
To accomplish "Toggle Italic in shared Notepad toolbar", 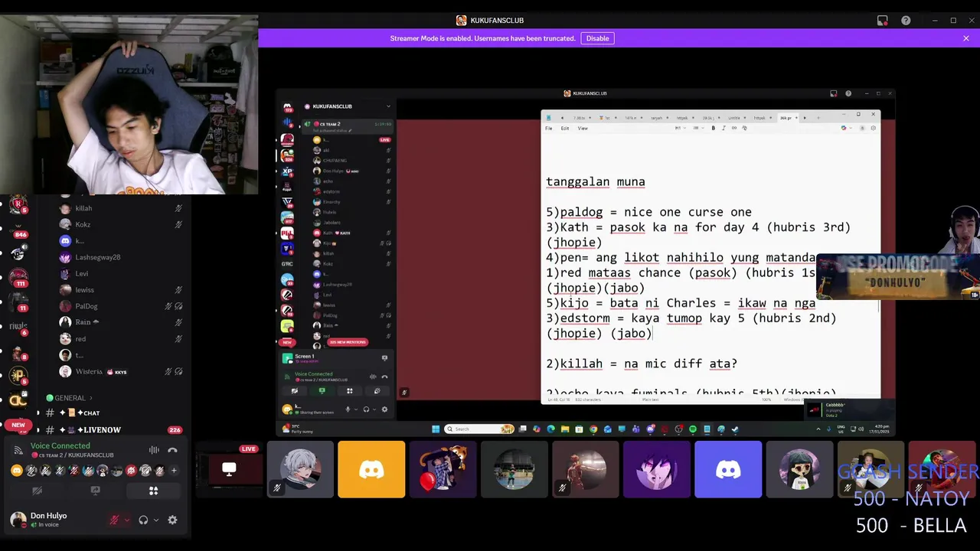I will 724,128.
